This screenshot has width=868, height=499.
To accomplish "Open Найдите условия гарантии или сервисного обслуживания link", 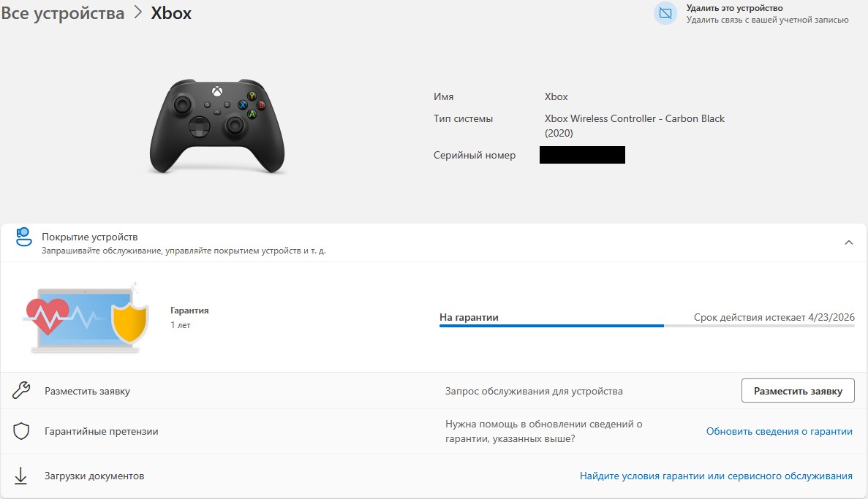I will point(716,476).
